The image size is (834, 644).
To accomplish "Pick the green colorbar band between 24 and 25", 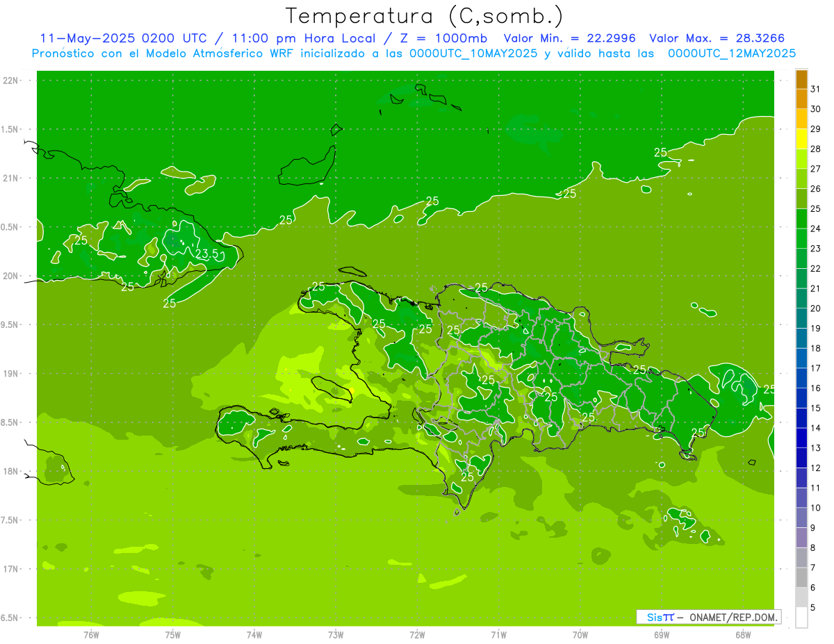I will point(801,219).
